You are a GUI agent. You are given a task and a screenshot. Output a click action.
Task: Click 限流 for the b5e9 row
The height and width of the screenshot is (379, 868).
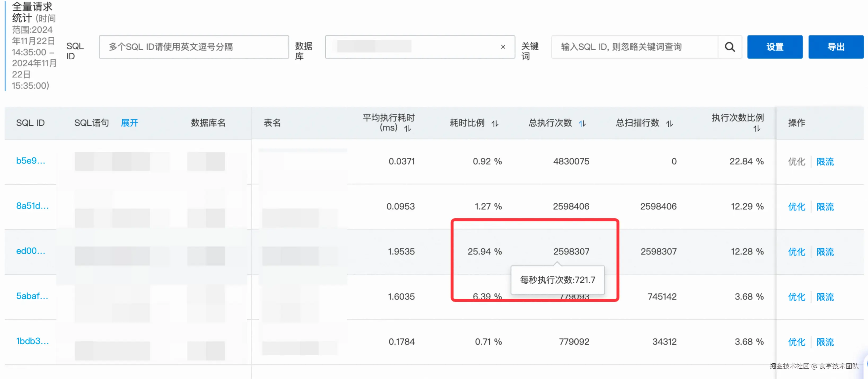point(825,162)
